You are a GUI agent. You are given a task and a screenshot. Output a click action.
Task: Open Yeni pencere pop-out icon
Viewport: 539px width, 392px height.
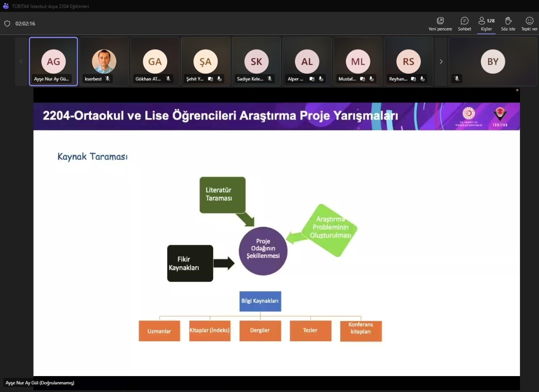click(440, 21)
